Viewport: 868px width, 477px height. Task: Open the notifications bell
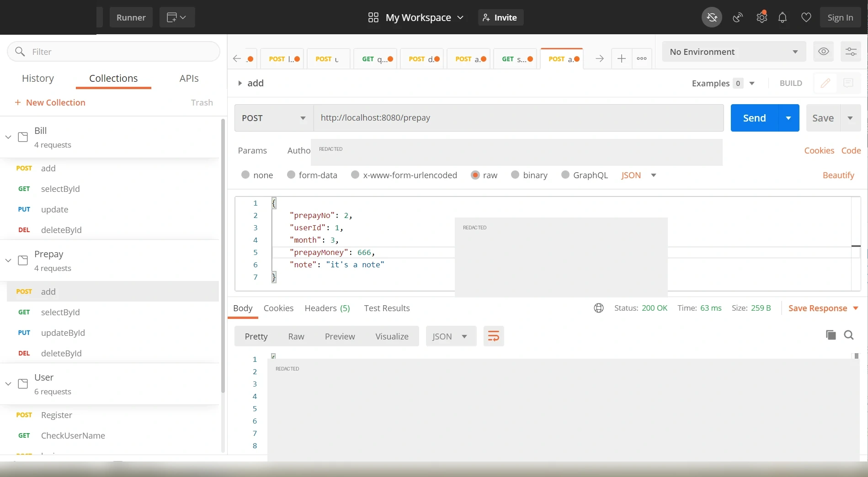tap(783, 17)
